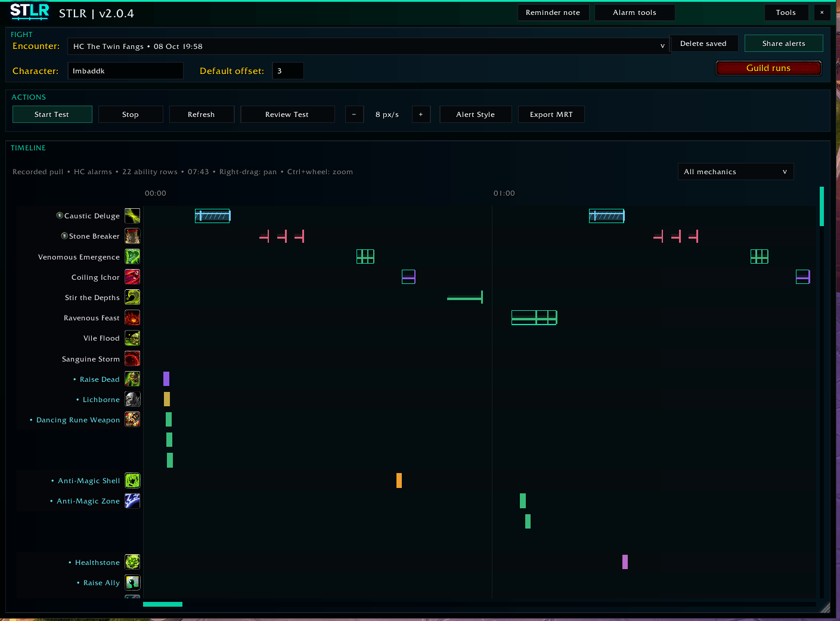Click the Vile Flood row label
This screenshot has width=840, height=621.
101,338
